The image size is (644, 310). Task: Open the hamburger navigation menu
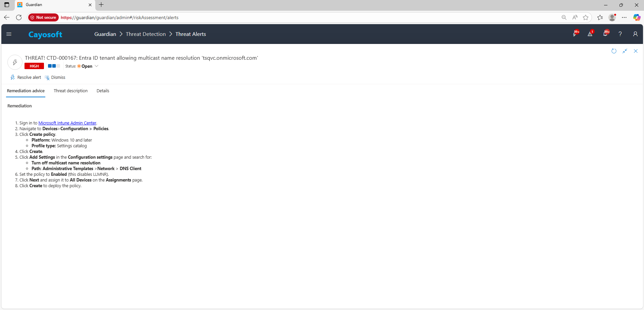point(9,34)
